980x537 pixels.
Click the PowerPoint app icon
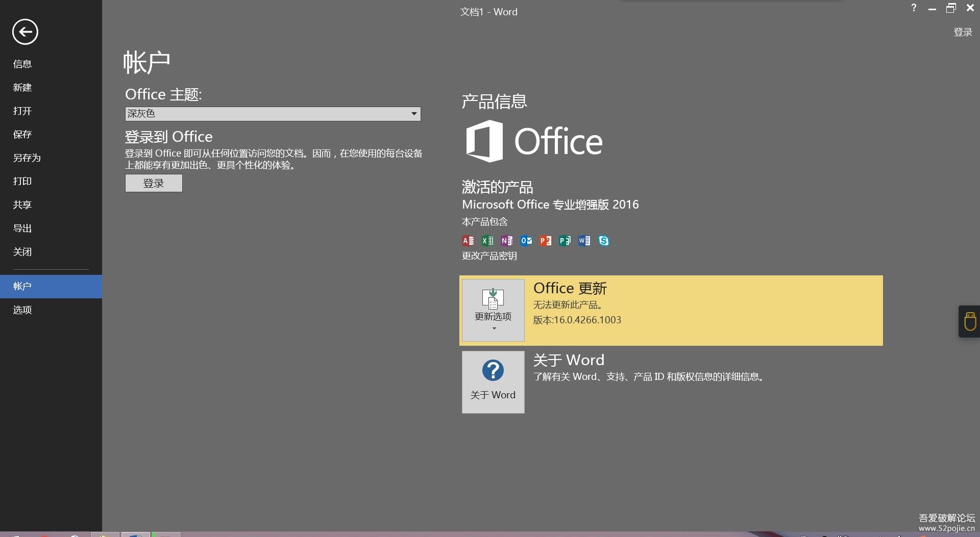pyautogui.click(x=546, y=241)
